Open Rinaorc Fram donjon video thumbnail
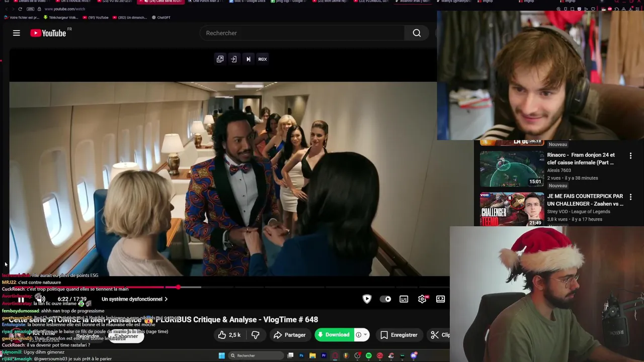This screenshot has height=362, width=644. 512,169
